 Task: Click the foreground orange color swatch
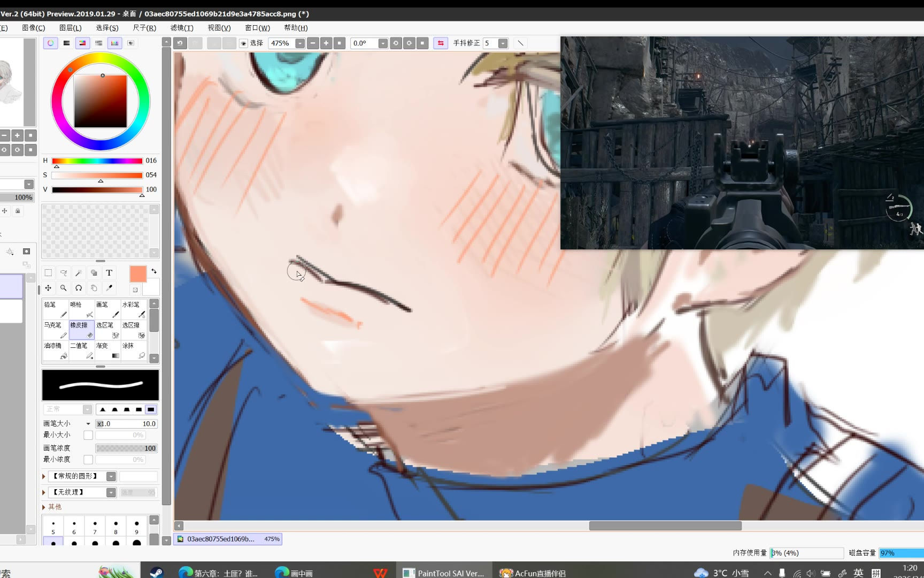click(x=138, y=274)
